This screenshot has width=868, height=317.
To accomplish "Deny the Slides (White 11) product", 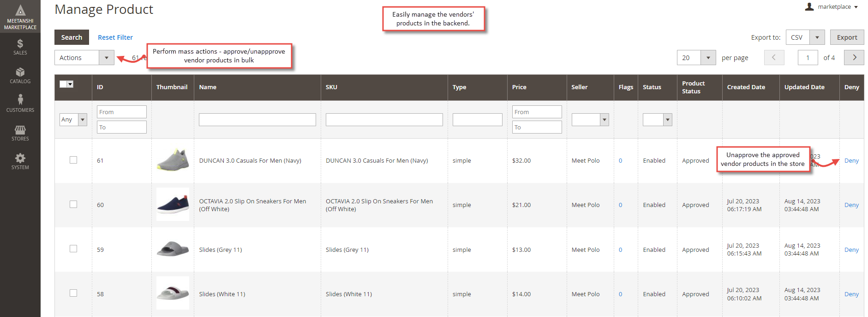I will click(851, 294).
